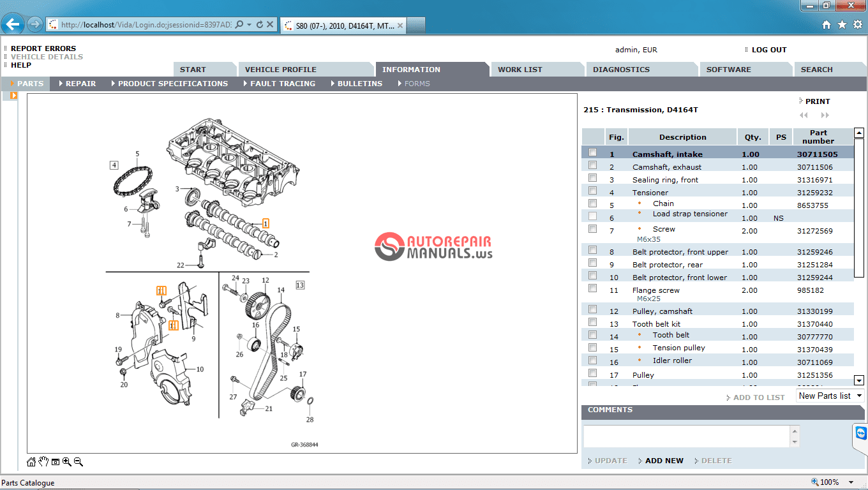Reset illustration view with the Home icon

(x=30, y=461)
